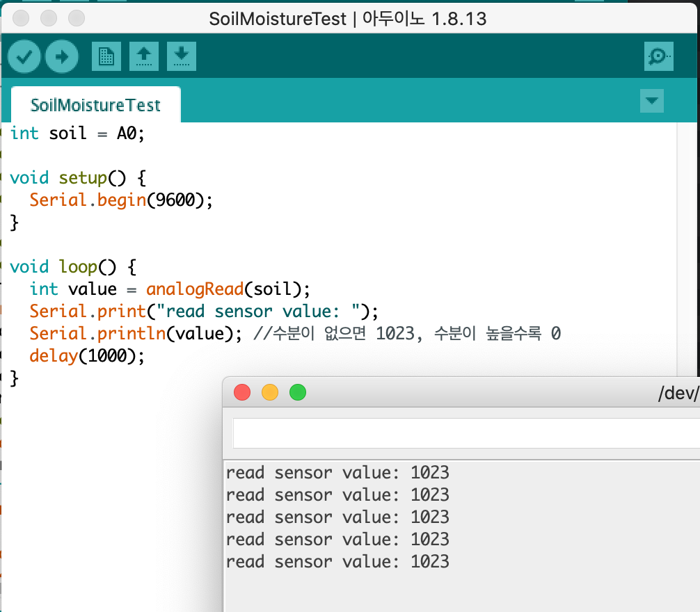
Task: Click the Korean comment about 1023
Action: (x=407, y=334)
